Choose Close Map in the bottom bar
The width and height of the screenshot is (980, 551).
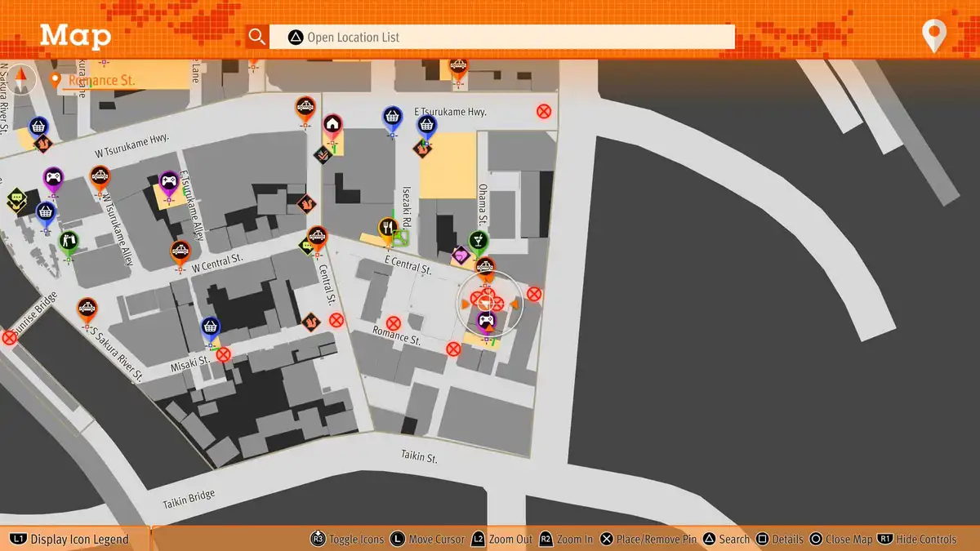coord(840,539)
